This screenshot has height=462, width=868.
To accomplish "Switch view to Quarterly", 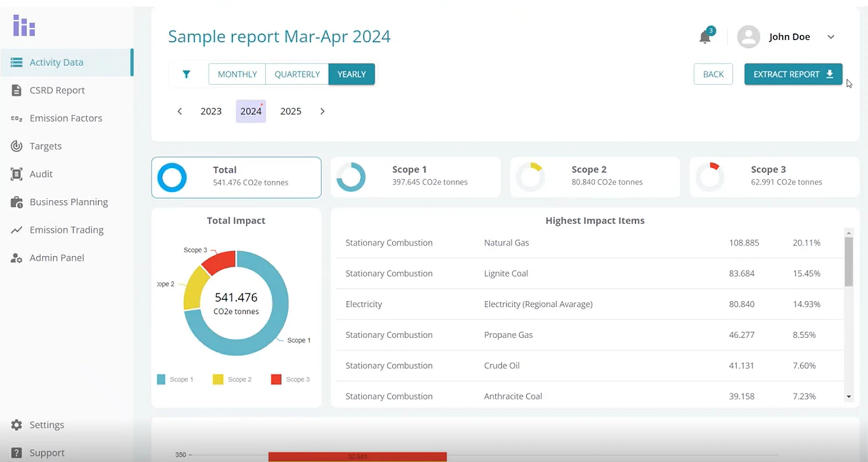I will (x=297, y=74).
